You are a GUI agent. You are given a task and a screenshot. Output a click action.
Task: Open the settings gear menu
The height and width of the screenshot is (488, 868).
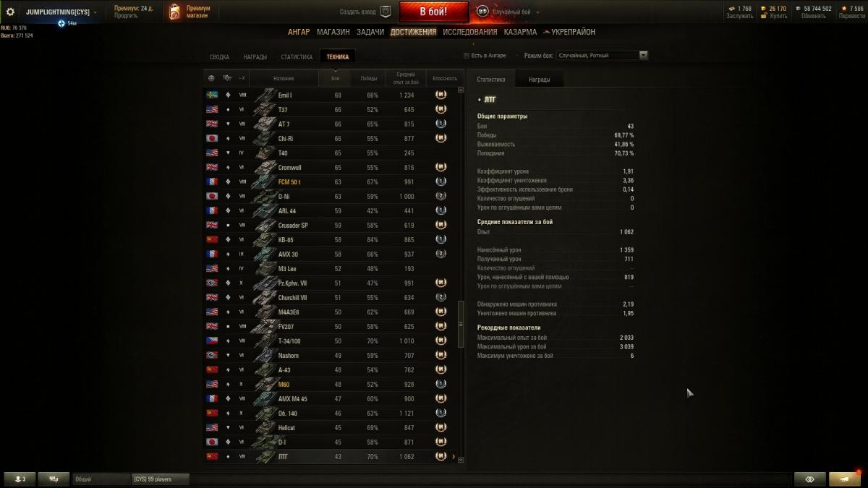coord(10,12)
